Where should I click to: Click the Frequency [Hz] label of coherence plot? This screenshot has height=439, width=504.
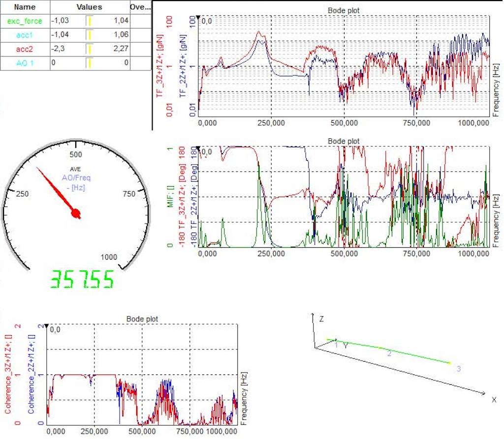(x=244, y=399)
